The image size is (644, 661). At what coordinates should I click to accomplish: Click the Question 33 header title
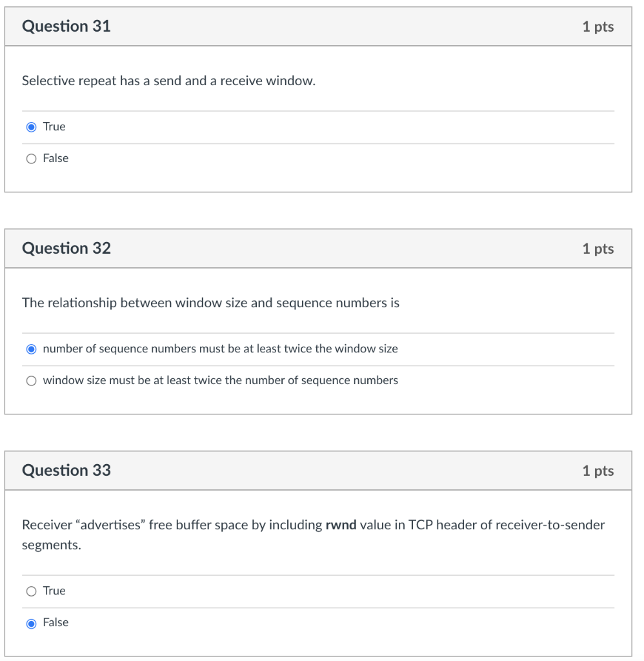pos(66,471)
